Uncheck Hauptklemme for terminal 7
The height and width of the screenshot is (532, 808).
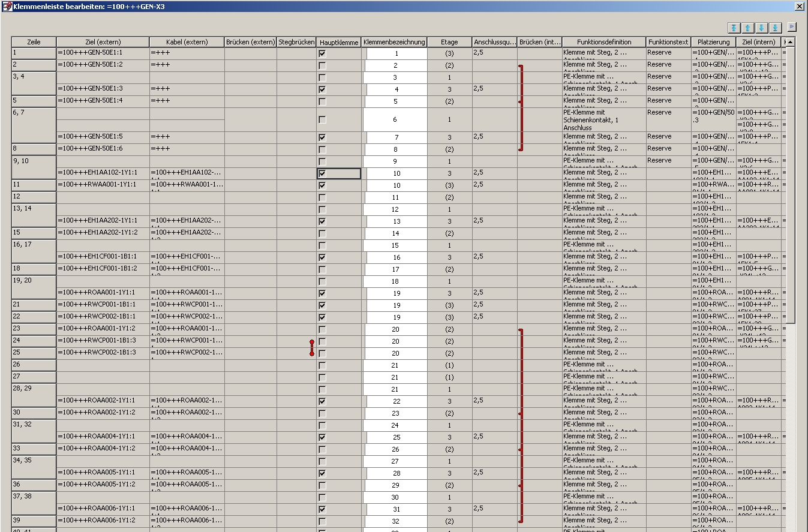pyautogui.click(x=322, y=138)
